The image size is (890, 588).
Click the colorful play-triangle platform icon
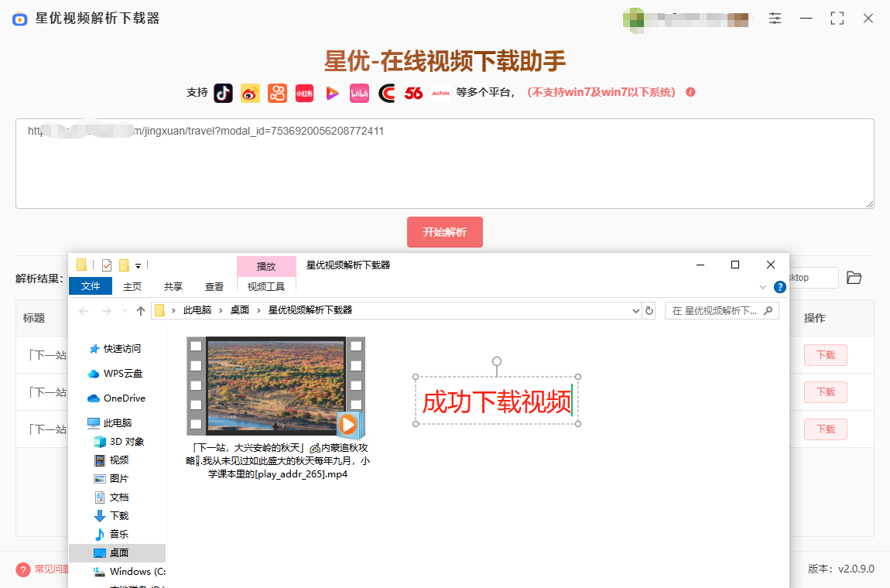332,93
